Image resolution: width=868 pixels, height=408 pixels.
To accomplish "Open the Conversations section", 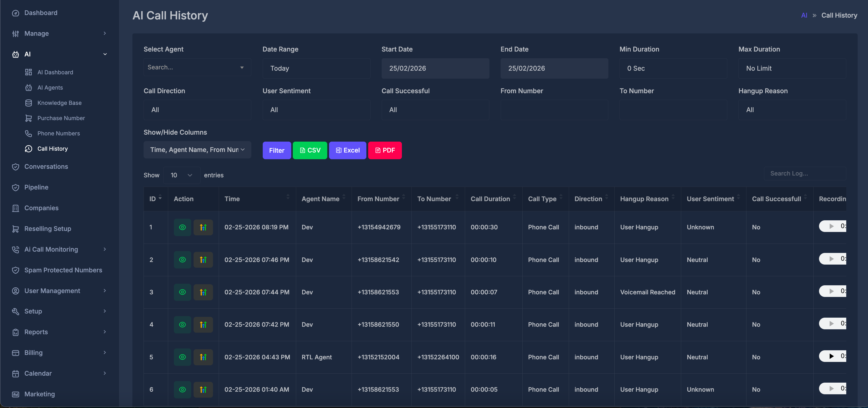I will (46, 166).
